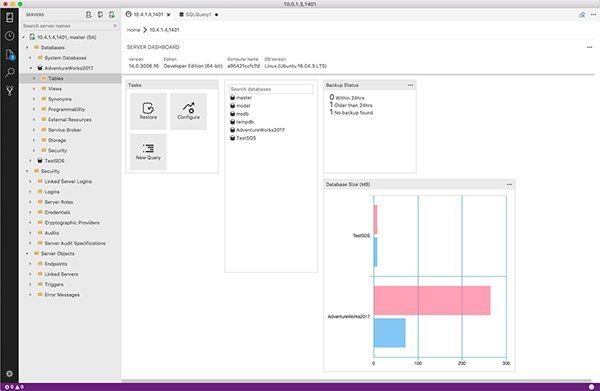Open the settings gear at bottom left
The height and width of the screenshot is (391, 600).
pyautogui.click(x=10, y=373)
